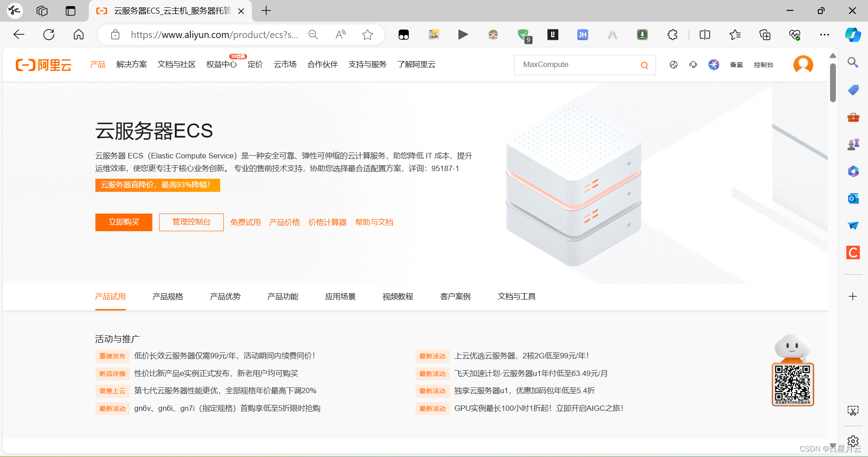Close the 云服务器ECS tab
868x457 pixels.
(x=241, y=11)
